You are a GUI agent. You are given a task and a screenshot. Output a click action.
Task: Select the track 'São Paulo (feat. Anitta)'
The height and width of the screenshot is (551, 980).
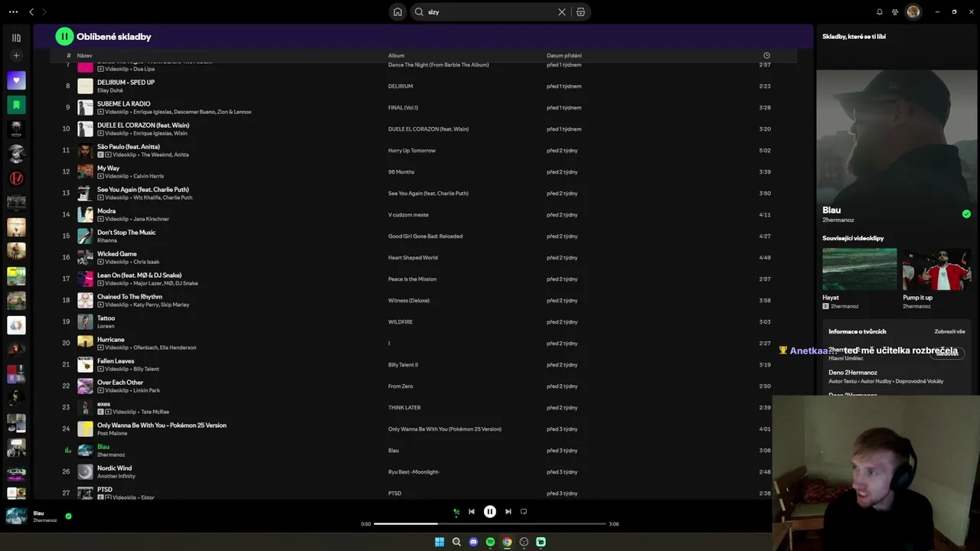pyautogui.click(x=129, y=147)
